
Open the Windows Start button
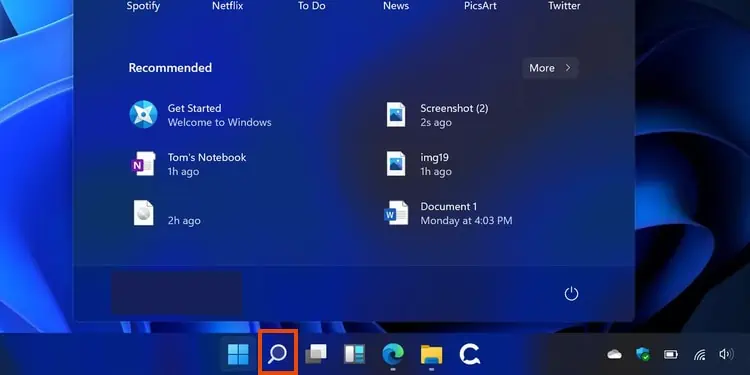click(238, 354)
